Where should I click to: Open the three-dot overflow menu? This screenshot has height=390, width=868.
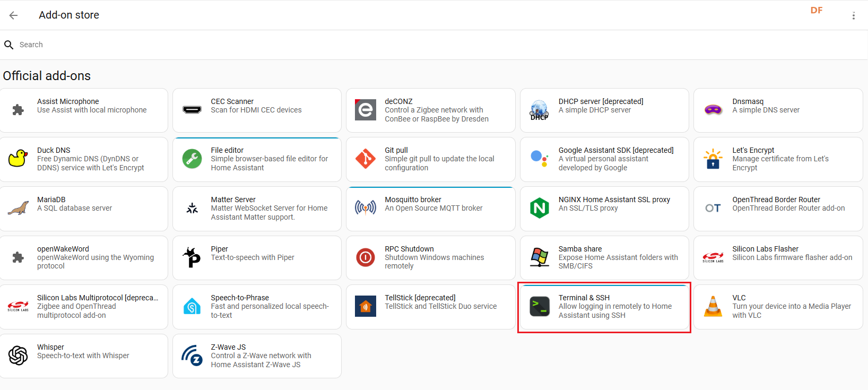click(x=854, y=16)
